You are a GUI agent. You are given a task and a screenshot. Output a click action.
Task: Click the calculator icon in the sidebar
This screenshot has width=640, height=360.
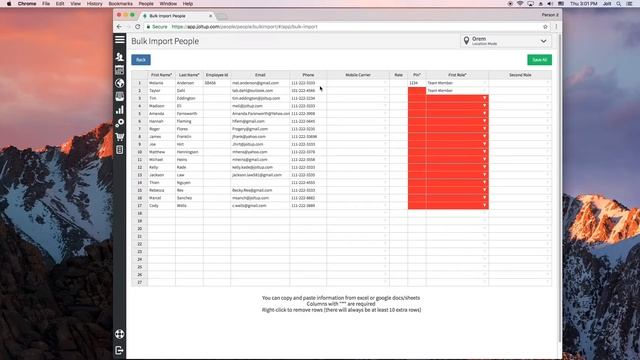pos(120,150)
